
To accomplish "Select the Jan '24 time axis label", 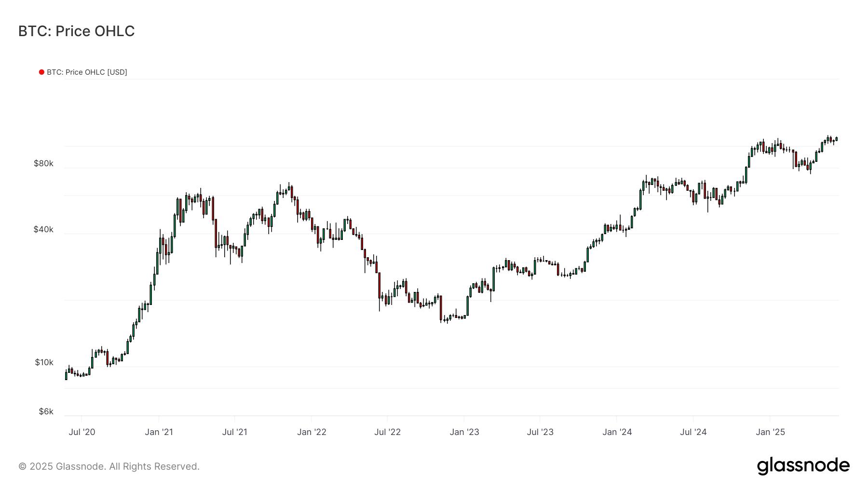I will 617,432.
